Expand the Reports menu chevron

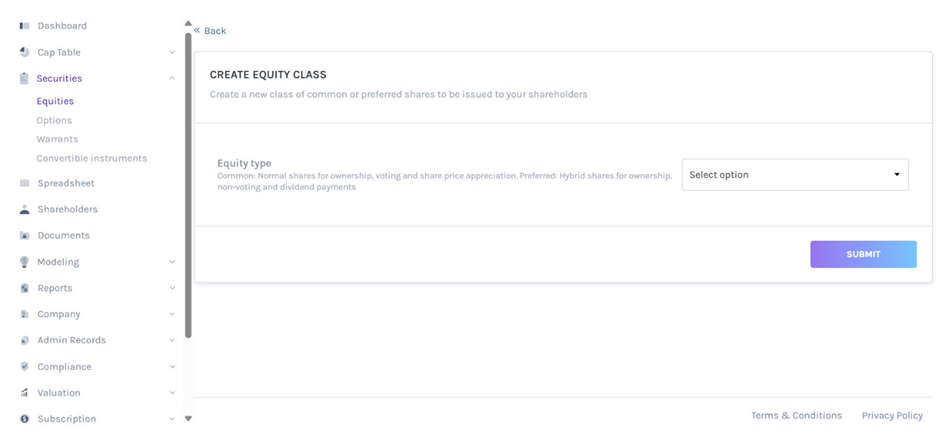(x=172, y=288)
